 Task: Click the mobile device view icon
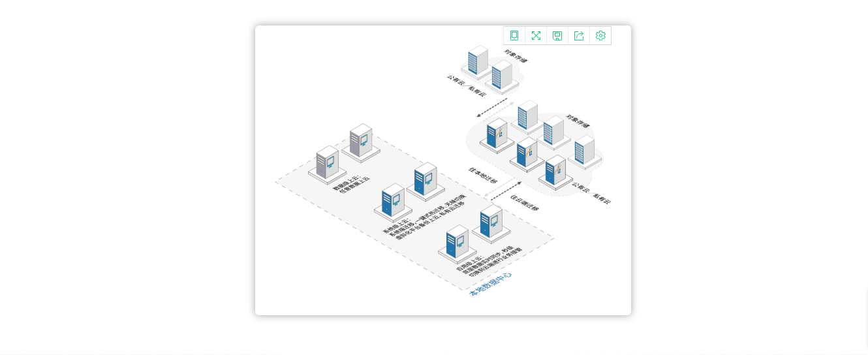coord(514,36)
